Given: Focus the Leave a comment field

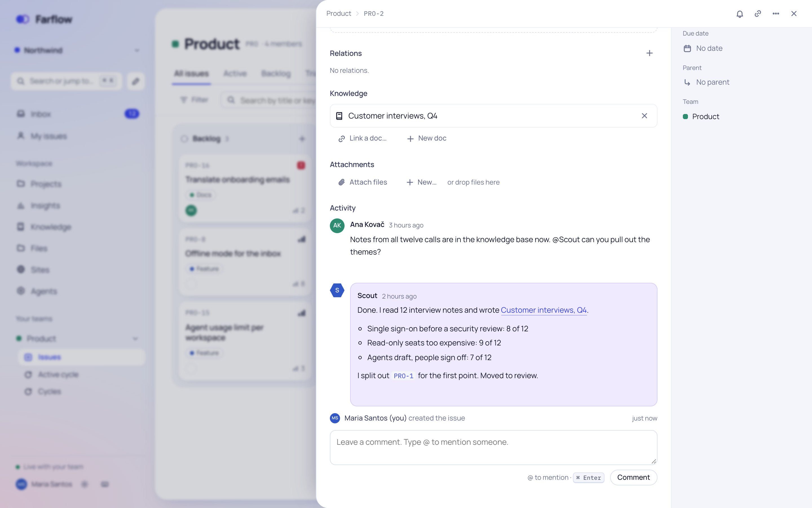Looking at the screenshot, I should (x=493, y=448).
